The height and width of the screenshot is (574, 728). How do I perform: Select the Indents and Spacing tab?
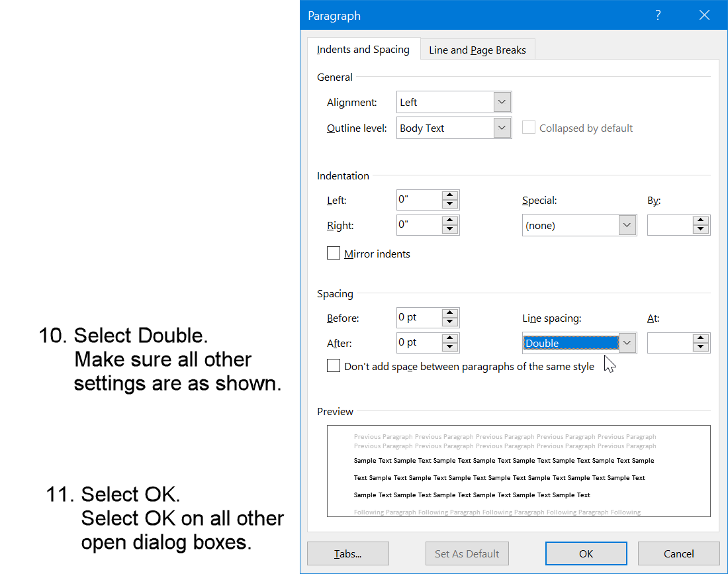point(363,49)
